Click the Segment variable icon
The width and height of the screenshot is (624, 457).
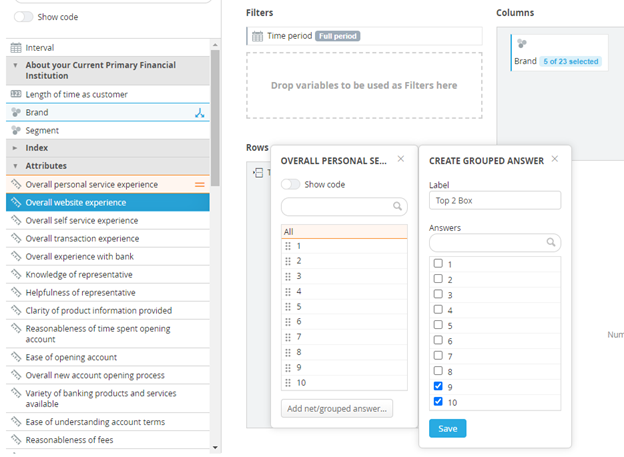pyautogui.click(x=16, y=130)
